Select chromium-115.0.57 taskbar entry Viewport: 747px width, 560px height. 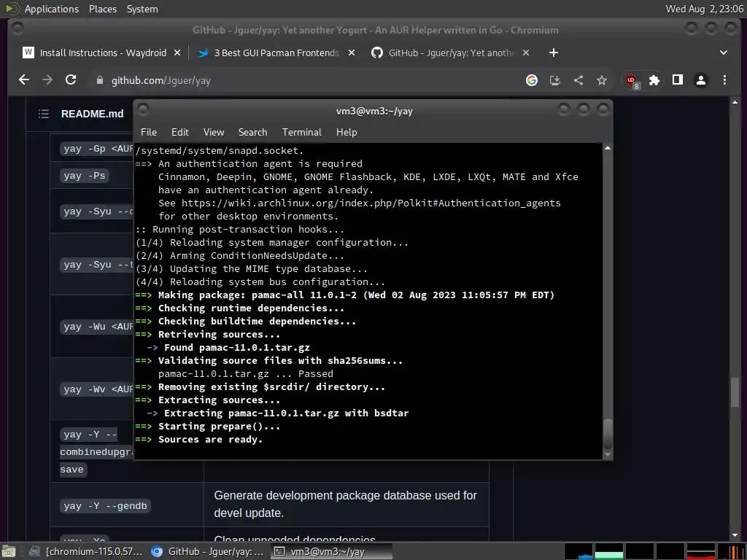point(86,551)
